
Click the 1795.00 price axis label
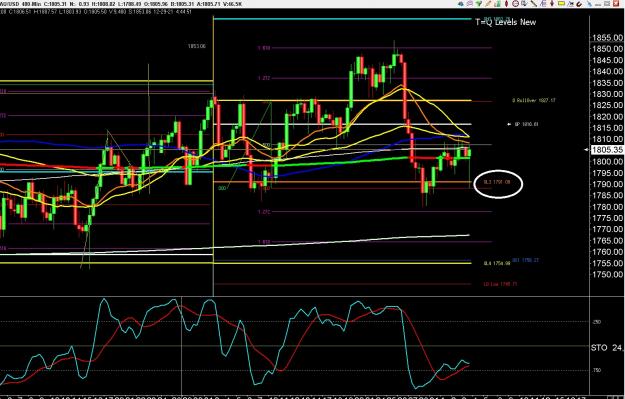point(607,173)
